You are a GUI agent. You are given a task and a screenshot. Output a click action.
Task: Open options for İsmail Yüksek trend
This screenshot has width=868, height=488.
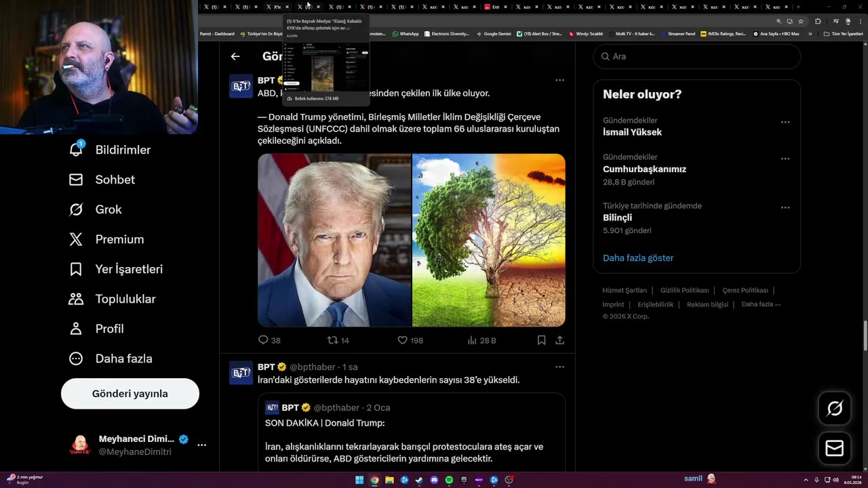tap(785, 122)
